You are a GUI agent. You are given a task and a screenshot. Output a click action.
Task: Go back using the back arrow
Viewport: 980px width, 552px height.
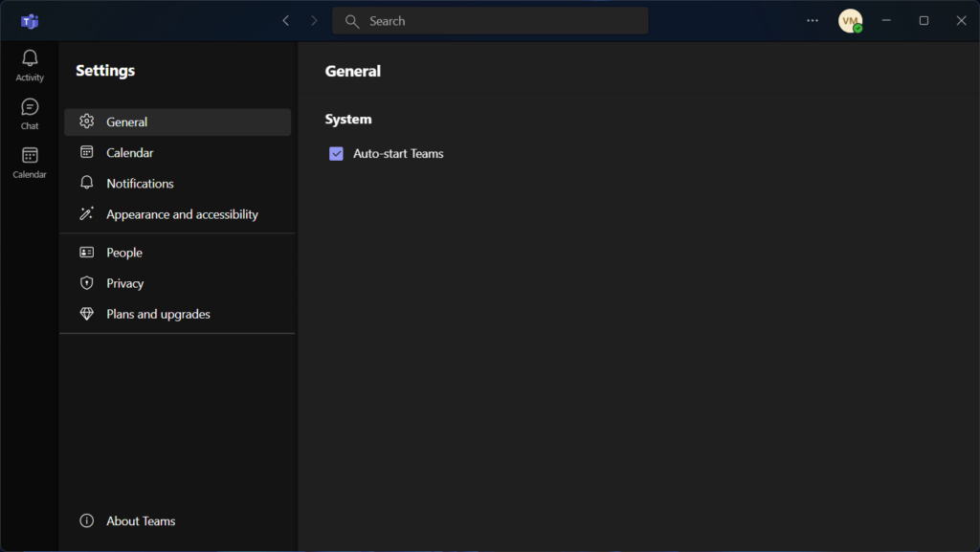[x=285, y=21]
